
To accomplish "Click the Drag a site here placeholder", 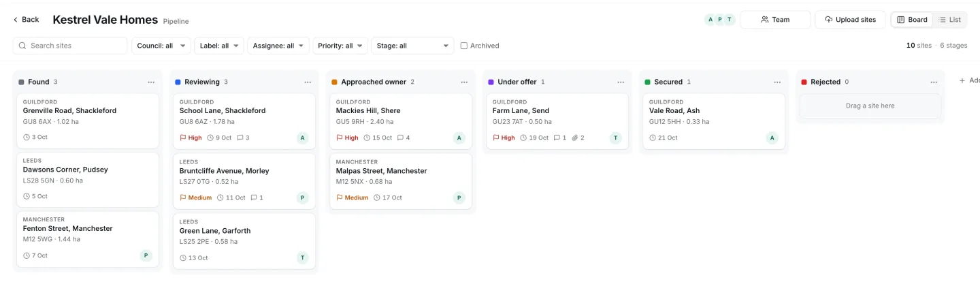I will [x=870, y=106].
